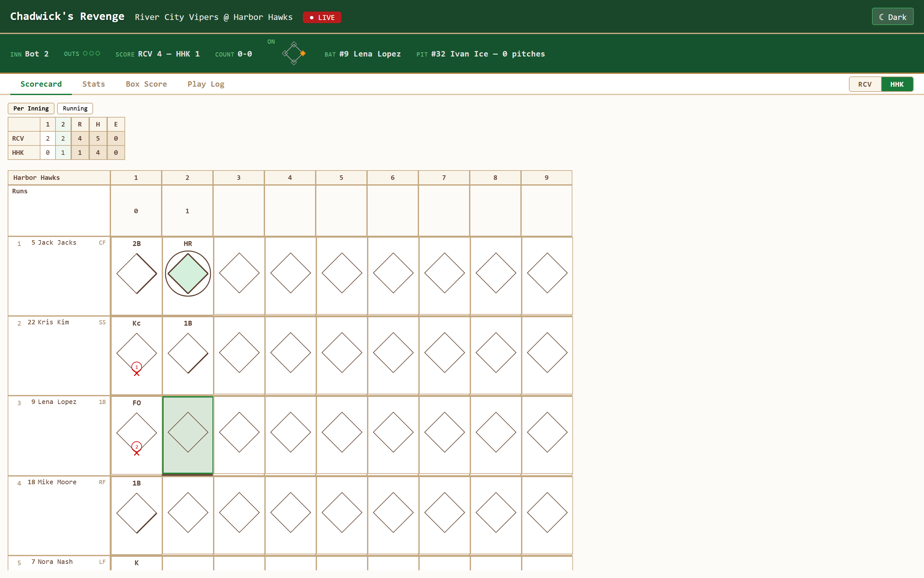Screen dimensions: 924x578
Task: Open Kris Kim inning 2 single diamond
Action: tap(188, 353)
